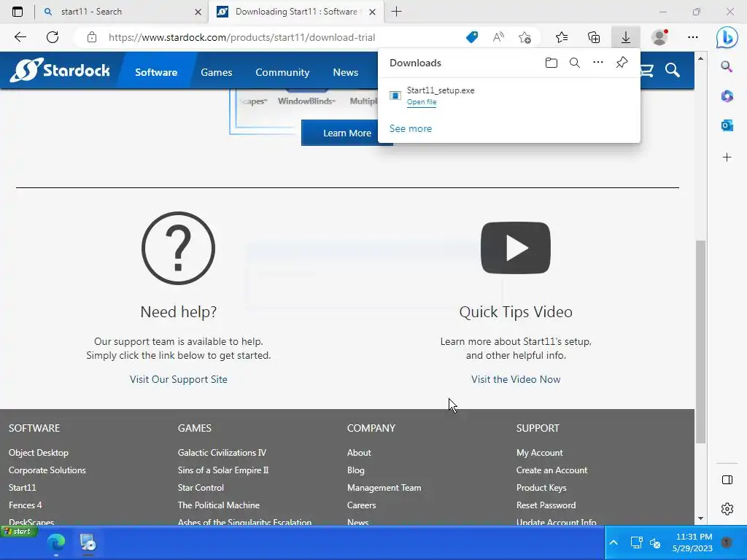The width and height of the screenshot is (747, 560).
Task: Open the About company link
Action: 359,453
